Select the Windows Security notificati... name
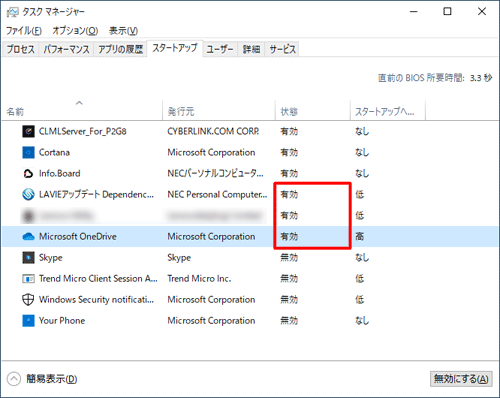 point(96,300)
